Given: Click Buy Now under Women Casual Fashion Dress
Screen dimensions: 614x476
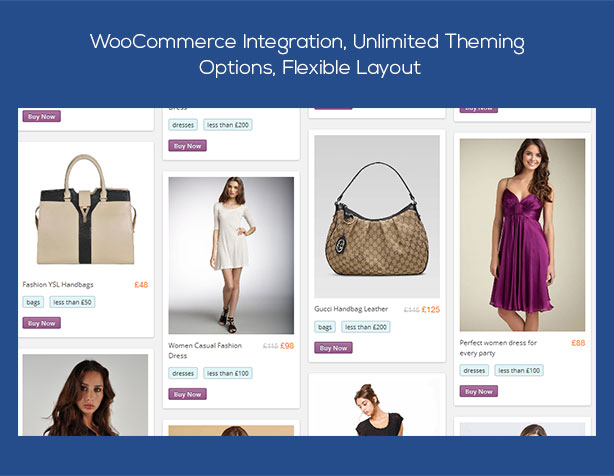Looking at the screenshot, I should click(x=188, y=394).
